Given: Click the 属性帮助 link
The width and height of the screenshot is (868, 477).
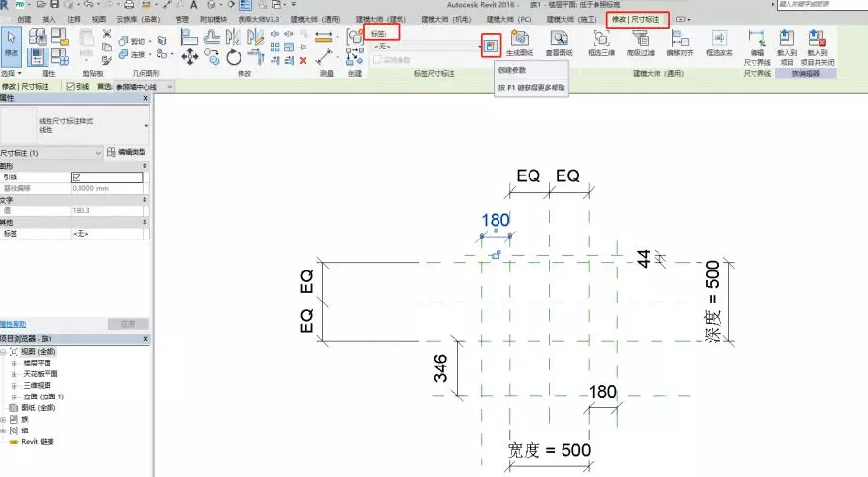Looking at the screenshot, I should point(13,324).
